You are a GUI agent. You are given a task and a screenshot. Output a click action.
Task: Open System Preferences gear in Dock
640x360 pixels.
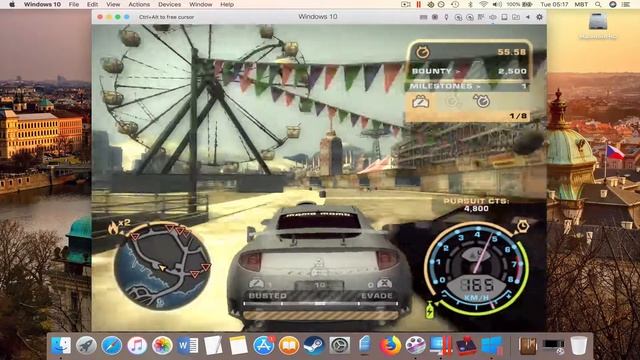click(340, 346)
